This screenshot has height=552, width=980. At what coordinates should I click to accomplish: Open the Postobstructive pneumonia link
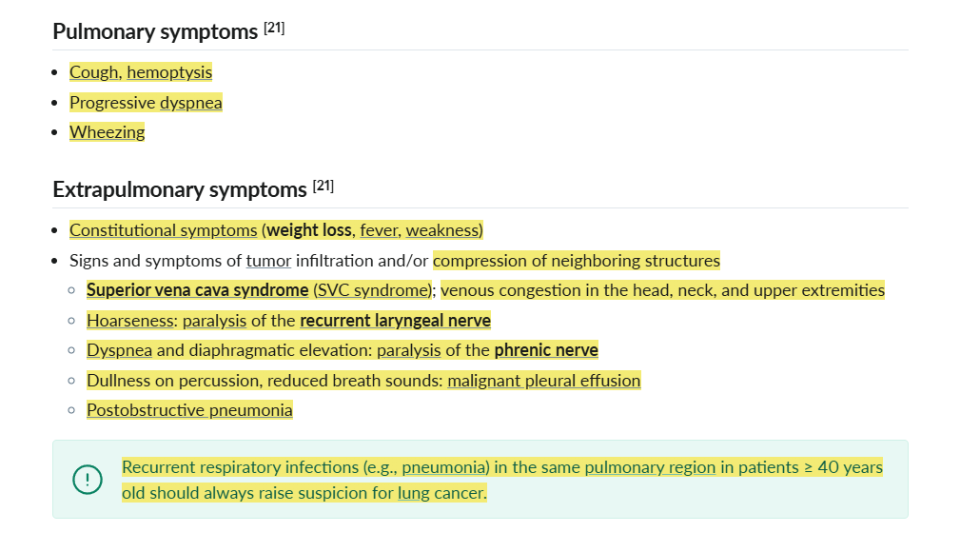pyautogui.click(x=189, y=410)
